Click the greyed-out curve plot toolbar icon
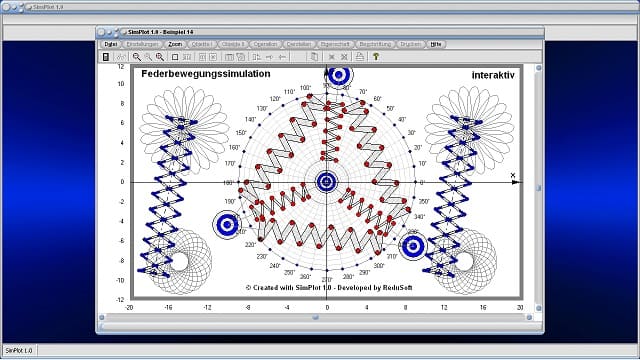Screen dimensions: 640x360 coord(120,57)
